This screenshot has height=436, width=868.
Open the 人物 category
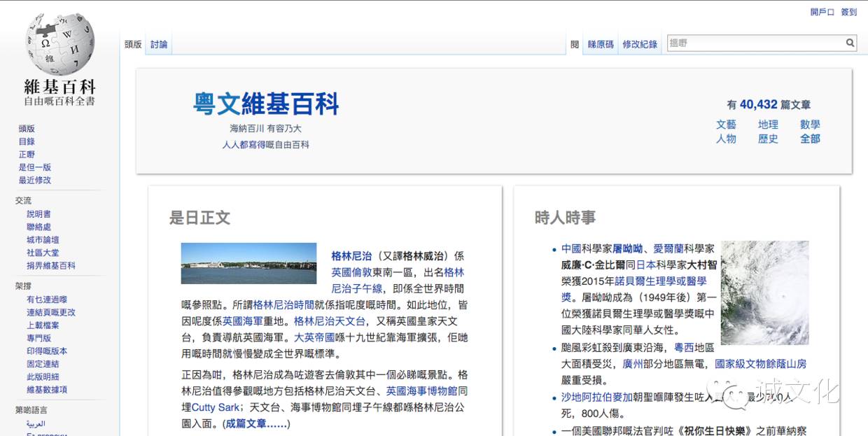(x=726, y=139)
